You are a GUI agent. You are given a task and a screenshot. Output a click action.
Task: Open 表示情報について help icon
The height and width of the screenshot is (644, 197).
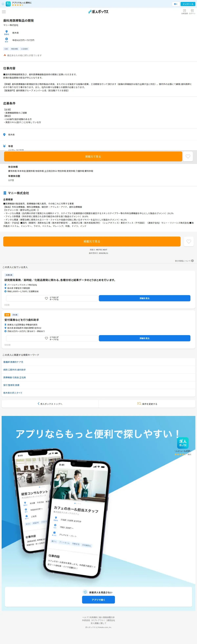(192, 261)
